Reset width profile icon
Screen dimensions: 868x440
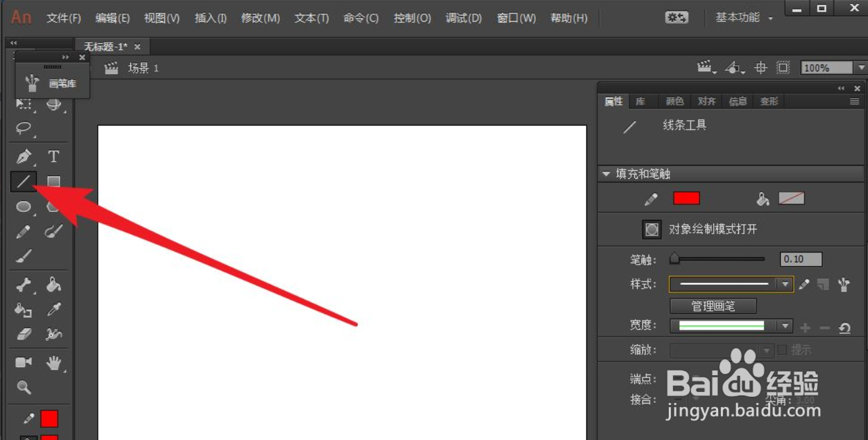tap(844, 327)
